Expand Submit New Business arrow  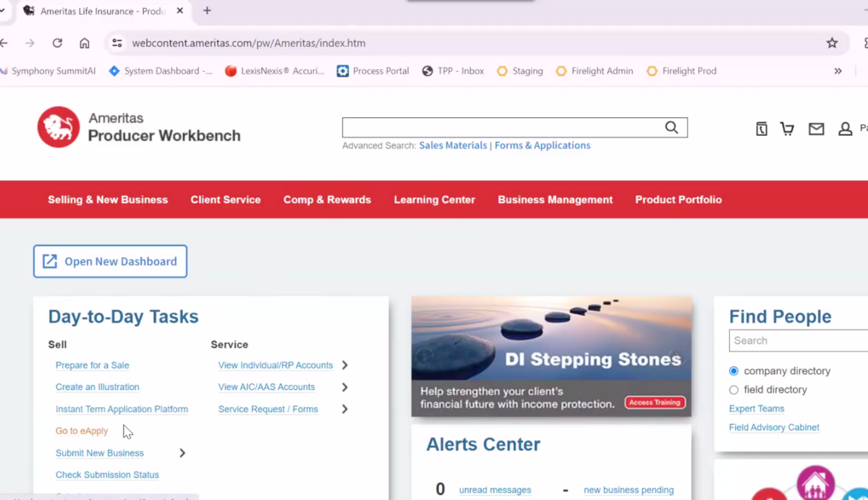tap(182, 453)
